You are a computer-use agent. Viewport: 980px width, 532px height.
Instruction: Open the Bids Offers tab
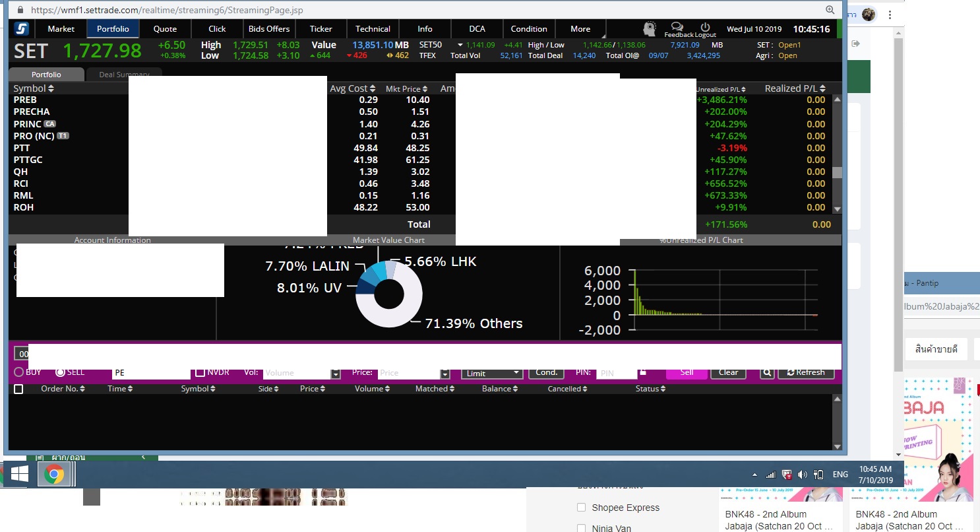tap(269, 29)
